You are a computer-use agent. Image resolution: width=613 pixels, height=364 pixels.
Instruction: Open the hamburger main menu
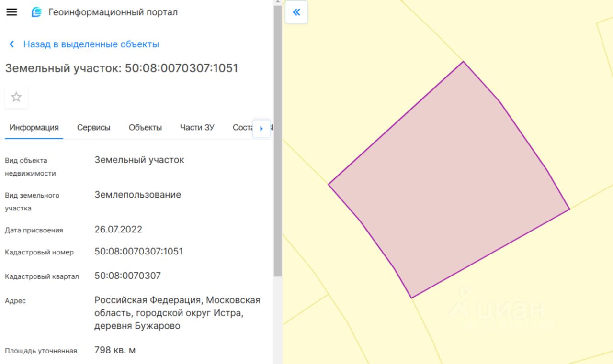click(11, 12)
